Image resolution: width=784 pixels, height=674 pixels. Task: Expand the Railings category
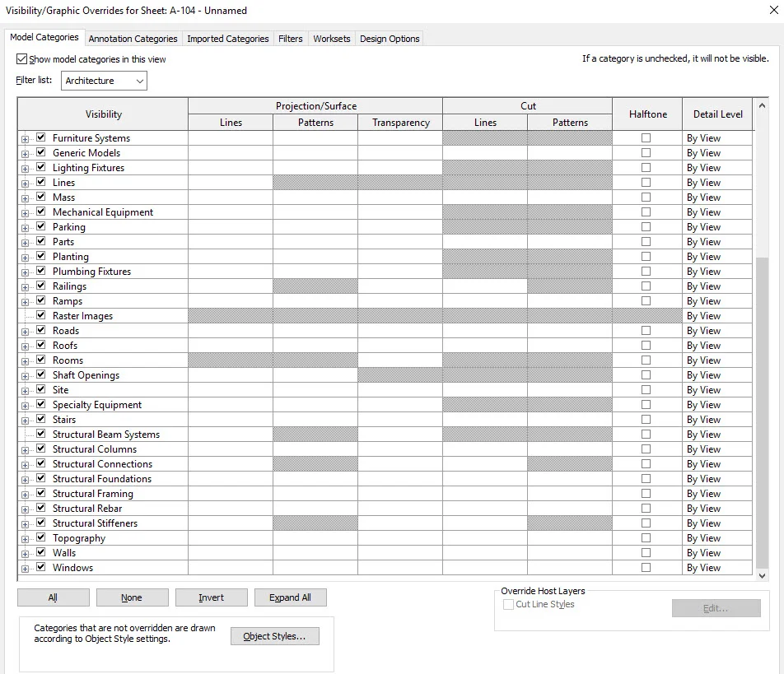(25, 287)
